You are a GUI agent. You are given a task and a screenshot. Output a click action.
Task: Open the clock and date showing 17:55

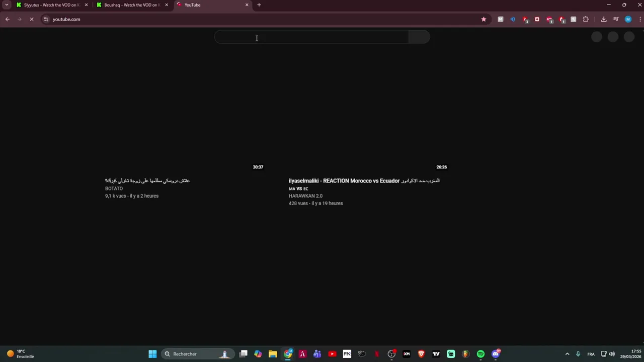(630, 354)
